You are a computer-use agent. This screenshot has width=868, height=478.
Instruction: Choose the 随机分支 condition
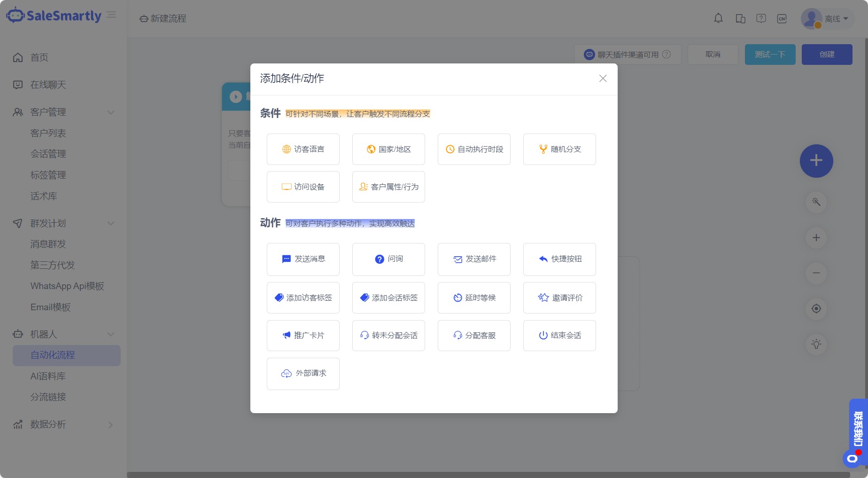coord(559,149)
